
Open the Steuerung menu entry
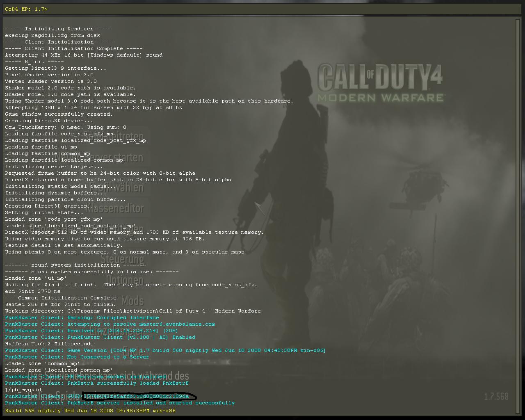[122, 259]
